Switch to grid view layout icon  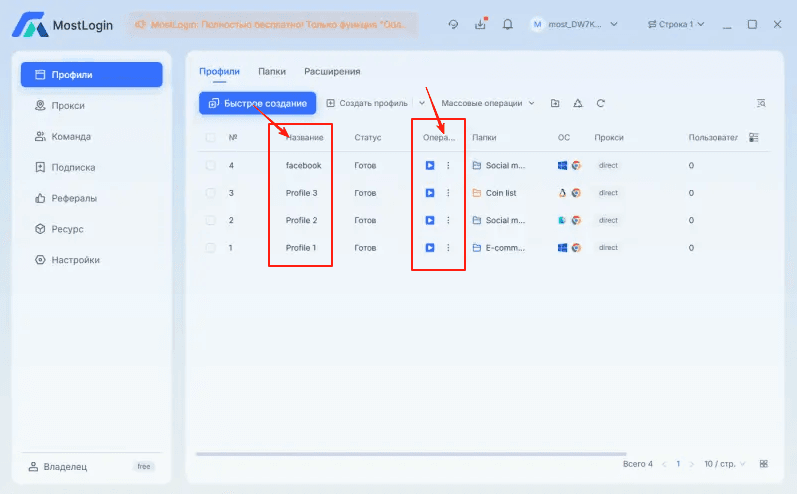coord(763,464)
